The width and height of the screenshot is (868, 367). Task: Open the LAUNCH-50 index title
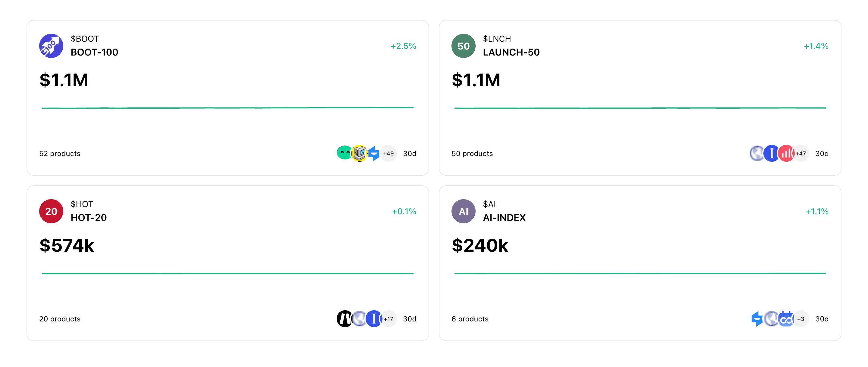(x=511, y=52)
